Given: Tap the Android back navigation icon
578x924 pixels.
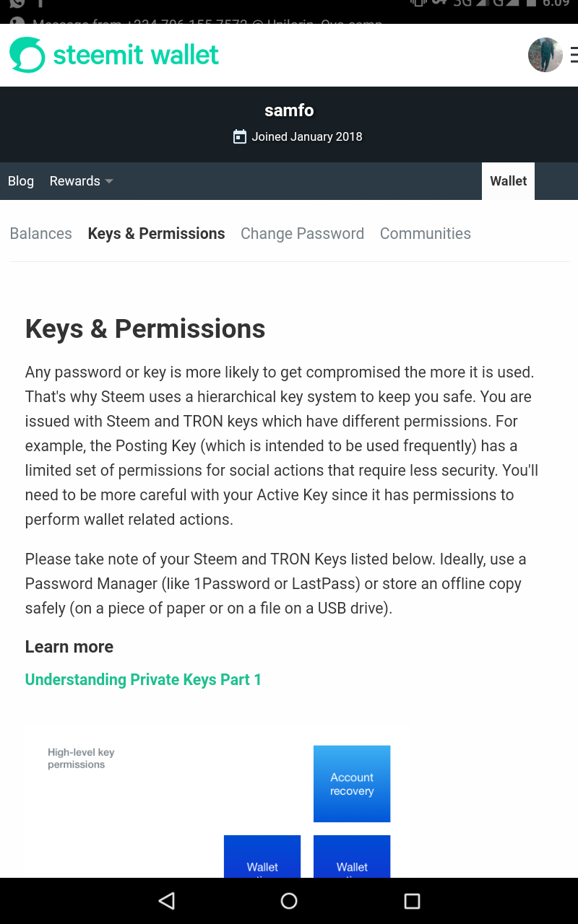Looking at the screenshot, I should point(167,900).
